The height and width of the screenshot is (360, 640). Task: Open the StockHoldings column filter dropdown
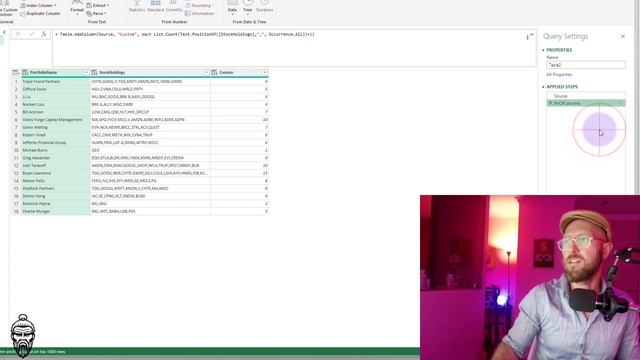coord(206,72)
